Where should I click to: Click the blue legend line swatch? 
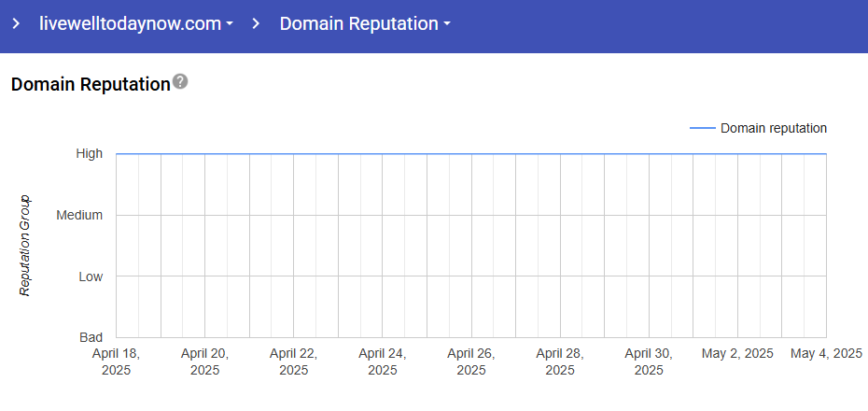click(702, 128)
